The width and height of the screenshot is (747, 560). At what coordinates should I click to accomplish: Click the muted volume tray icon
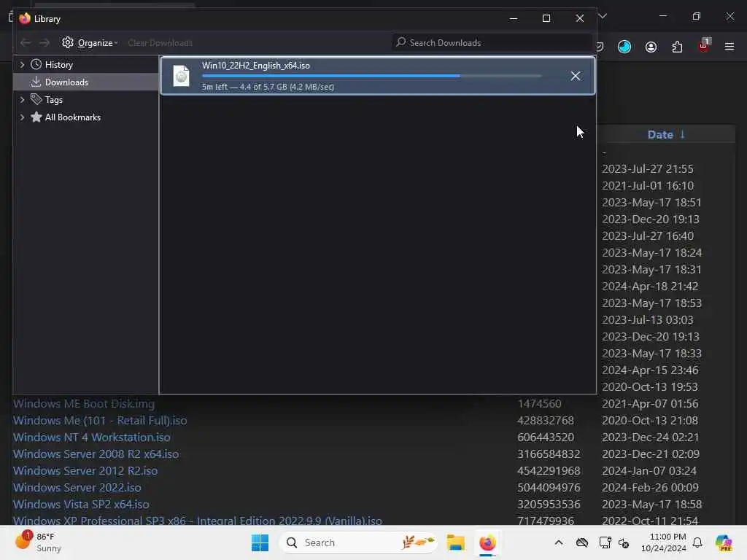[624, 542]
